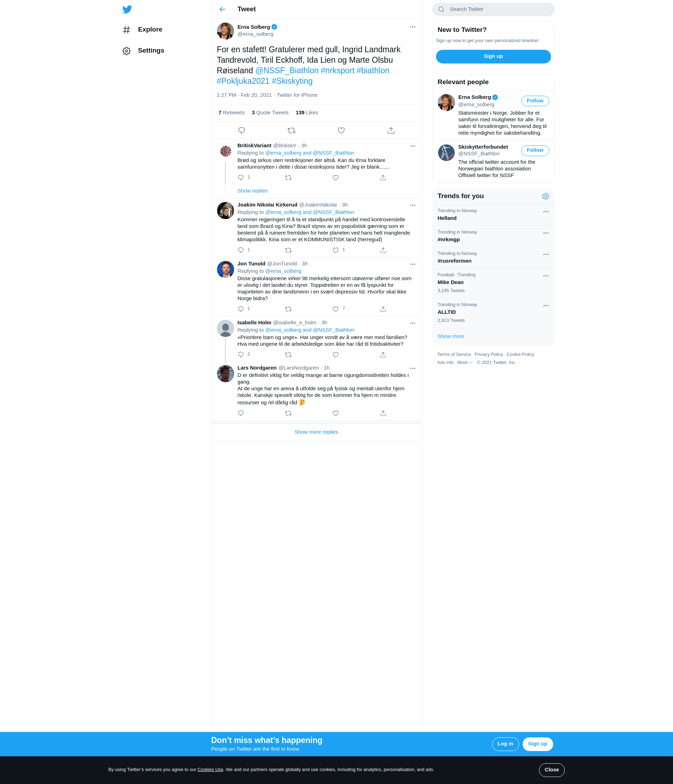
Task: Open the more options menu on the main tweet
Action: coord(413,27)
